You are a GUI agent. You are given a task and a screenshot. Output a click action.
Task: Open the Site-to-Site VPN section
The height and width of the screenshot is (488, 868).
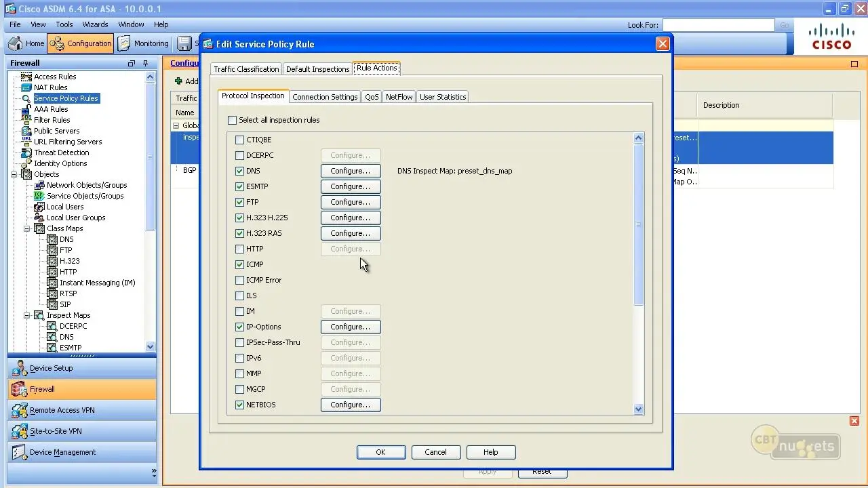coord(82,431)
